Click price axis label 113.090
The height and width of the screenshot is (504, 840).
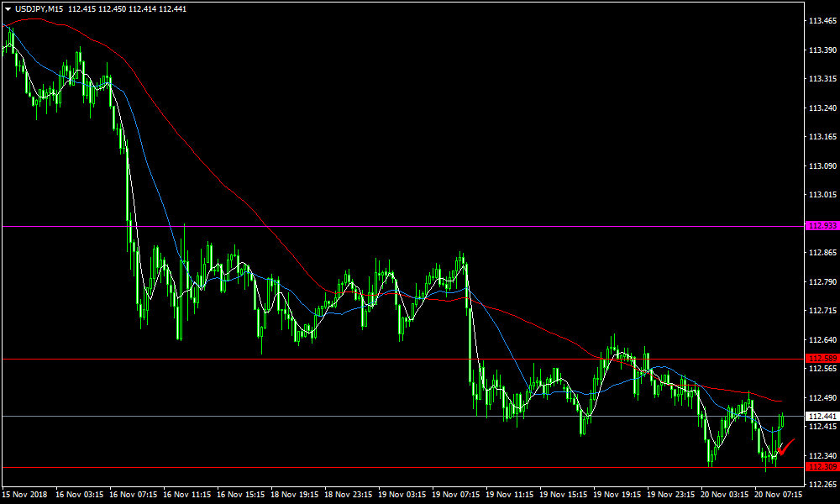click(822, 165)
